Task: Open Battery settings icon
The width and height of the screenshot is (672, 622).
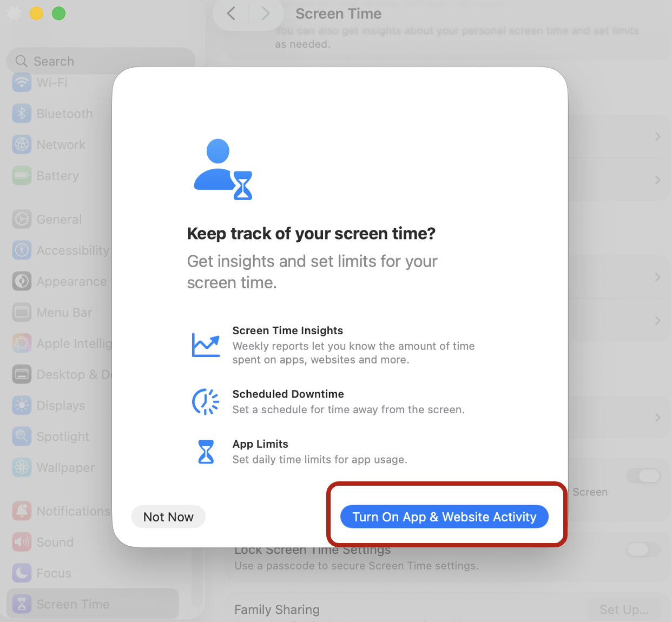Action: point(22,176)
